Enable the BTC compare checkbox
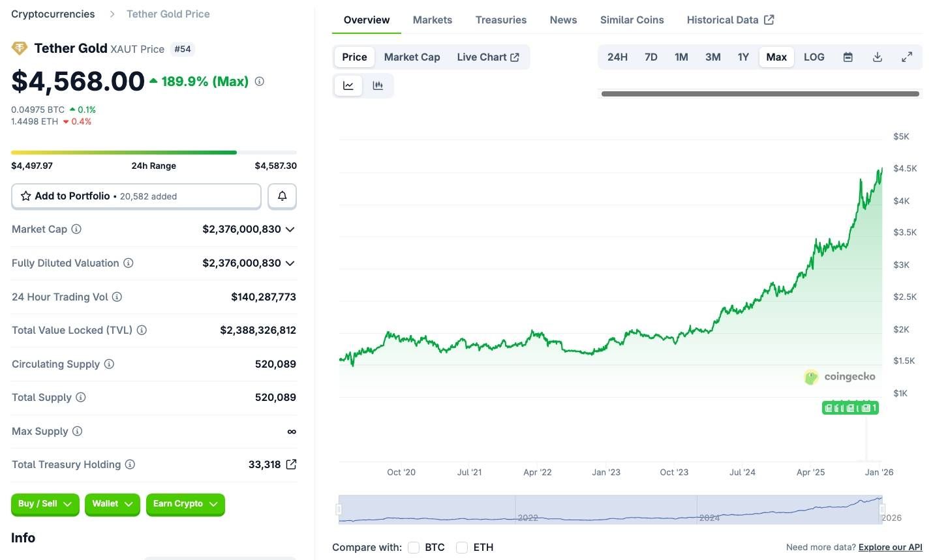Screen dimensions: 933x560 pyautogui.click(x=414, y=548)
